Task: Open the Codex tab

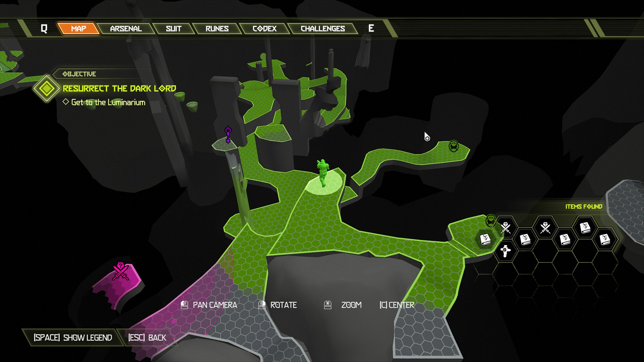Action: [264, 28]
